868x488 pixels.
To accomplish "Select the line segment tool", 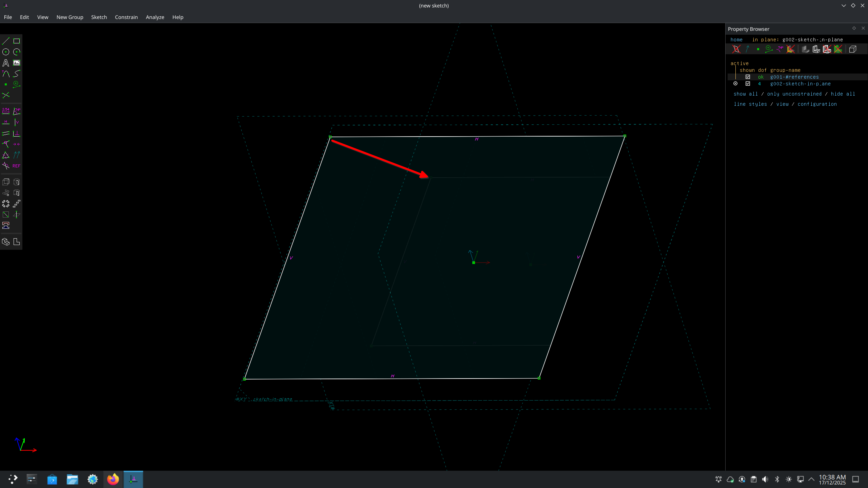I will [x=6, y=41].
